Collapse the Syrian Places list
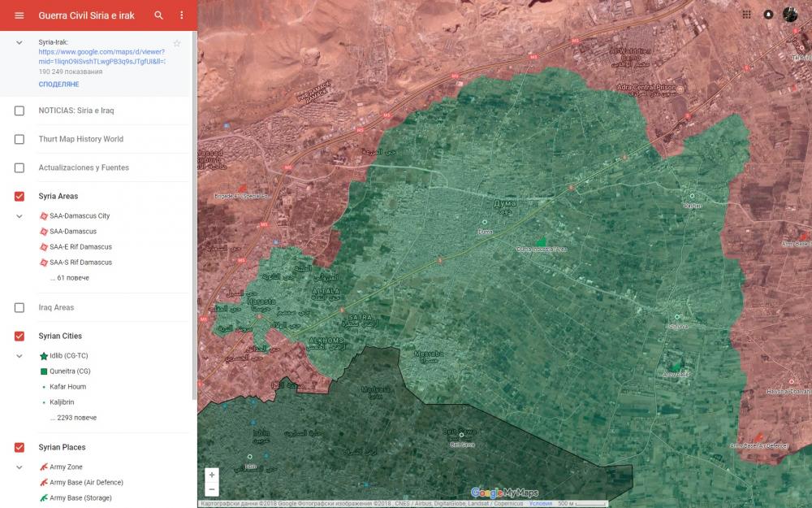 pos(19,467)
